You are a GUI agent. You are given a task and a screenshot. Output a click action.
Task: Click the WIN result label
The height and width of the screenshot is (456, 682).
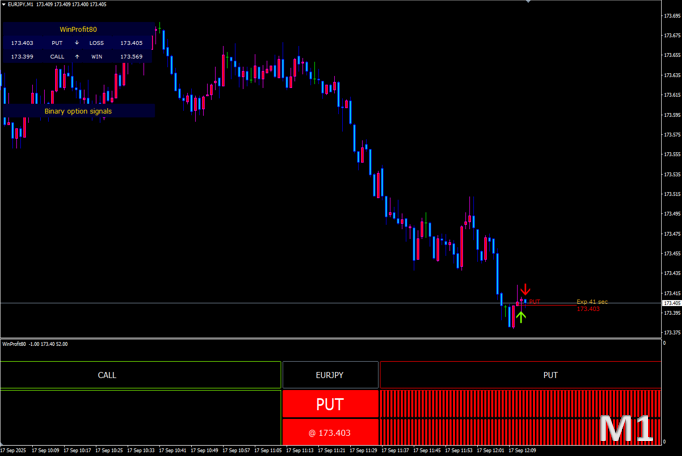[97, 57]
